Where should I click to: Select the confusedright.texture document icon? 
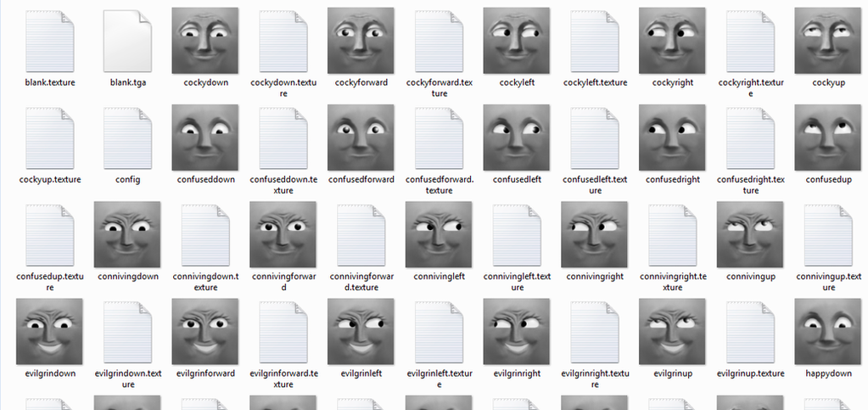tap(750, 138)
